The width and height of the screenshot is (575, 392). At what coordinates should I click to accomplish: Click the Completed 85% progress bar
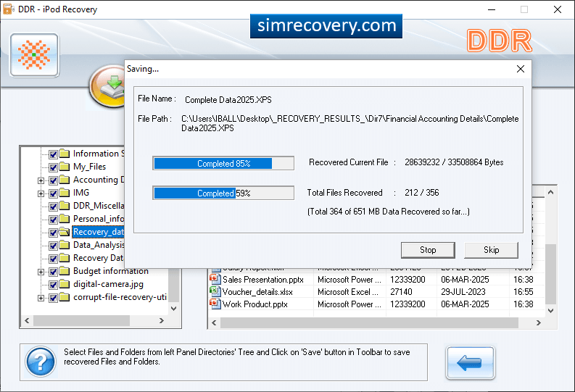(223, 164)
